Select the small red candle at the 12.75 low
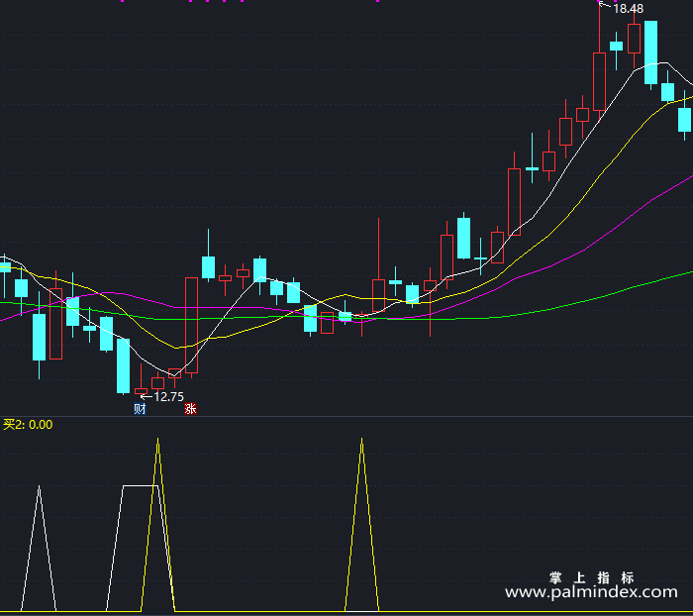Screen dimensions: 693x616 tap(141, 391)
